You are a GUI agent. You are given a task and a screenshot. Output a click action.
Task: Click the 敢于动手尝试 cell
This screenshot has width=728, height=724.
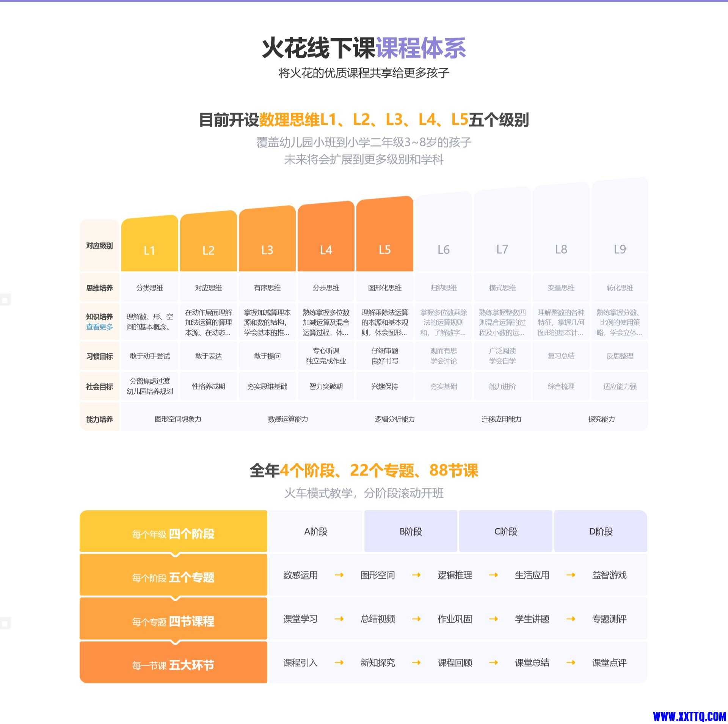click(x=150, y=356)
